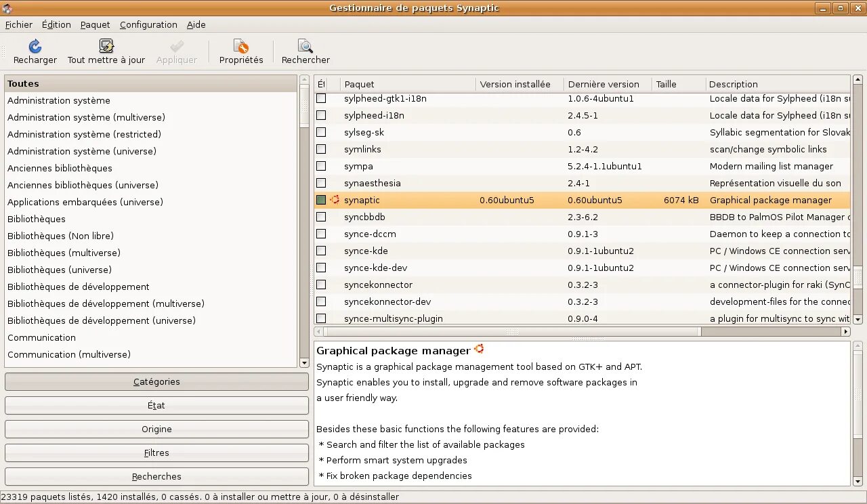
Task: Open the Aide menu
Action: [x=196, y=24]
